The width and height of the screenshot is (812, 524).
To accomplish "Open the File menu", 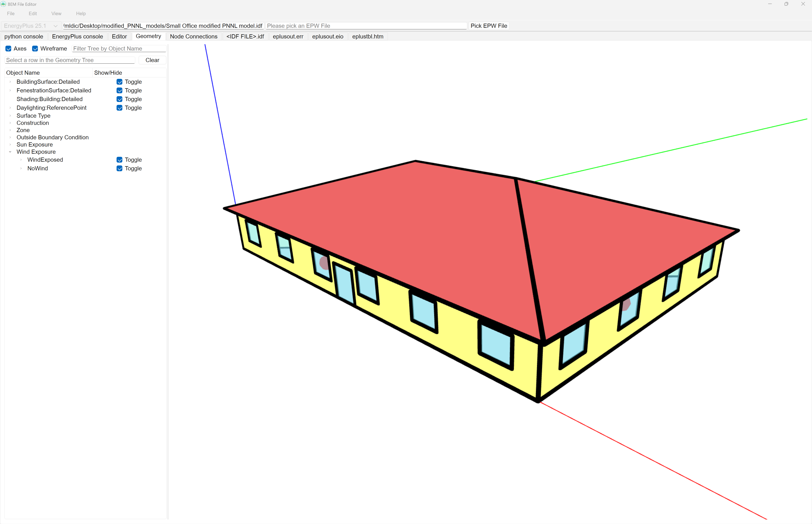I will point(11,14).
